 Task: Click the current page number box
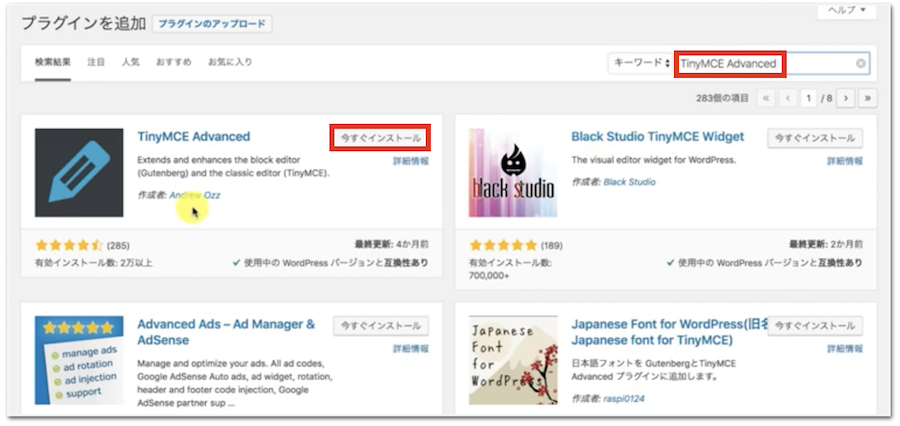pyautogui.click(x=811, y=98)
